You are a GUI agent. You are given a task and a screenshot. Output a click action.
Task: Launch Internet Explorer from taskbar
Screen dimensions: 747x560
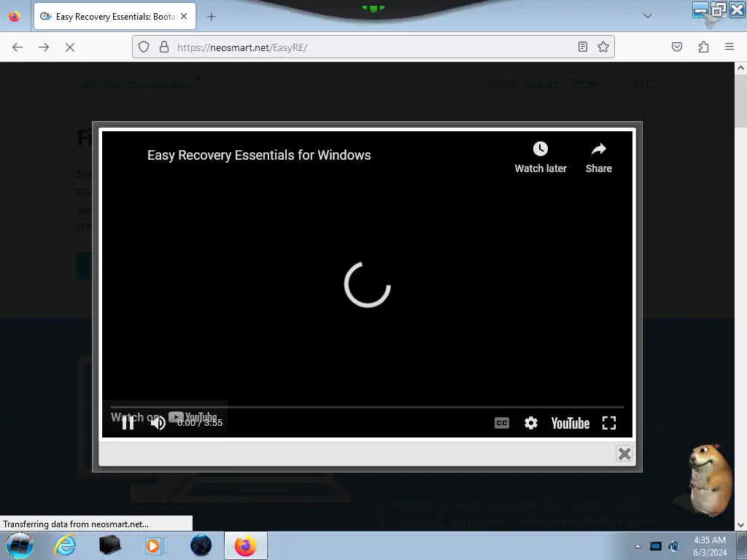[65, 545]
